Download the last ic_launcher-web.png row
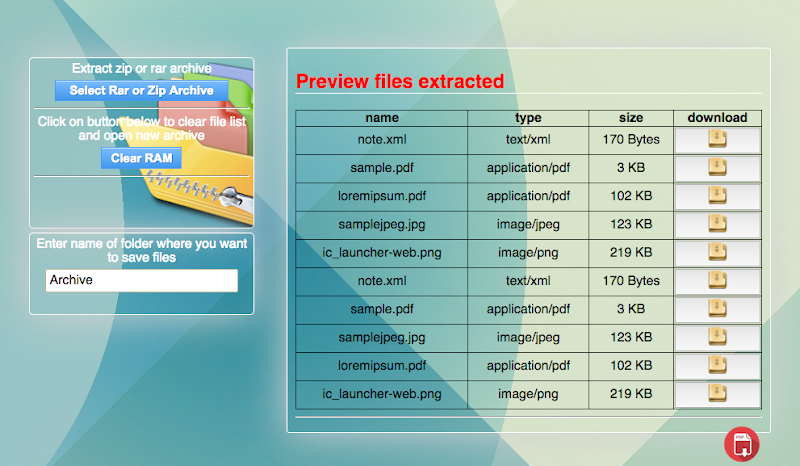This screenshot has height=466, width=800. 717,394
